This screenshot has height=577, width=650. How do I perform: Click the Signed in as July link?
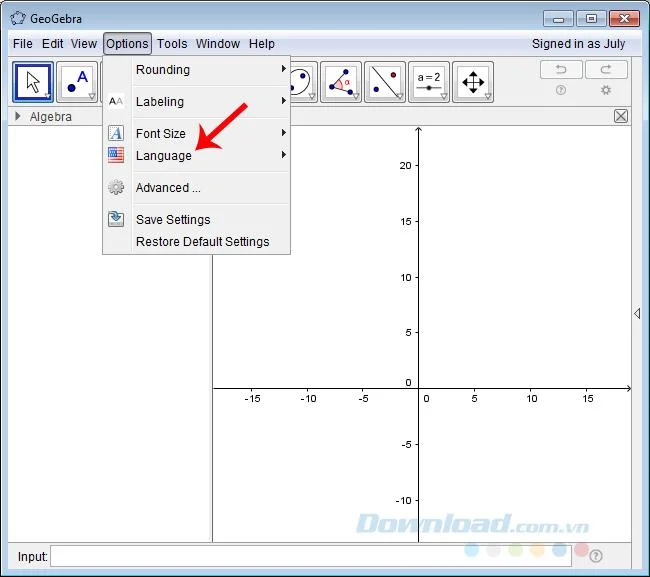click(x=578, y=44)
